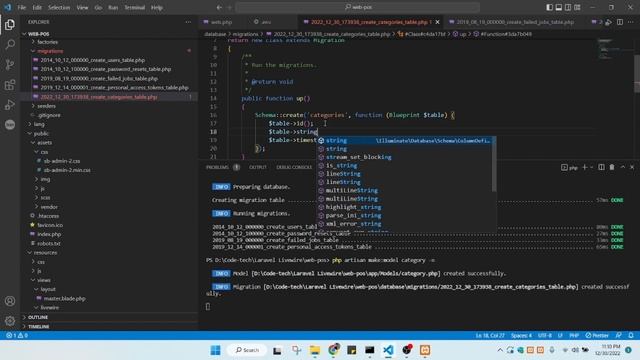This screenshot has height=360, width=640.
Task: Open customize layout icon
Action: [578, 7]
